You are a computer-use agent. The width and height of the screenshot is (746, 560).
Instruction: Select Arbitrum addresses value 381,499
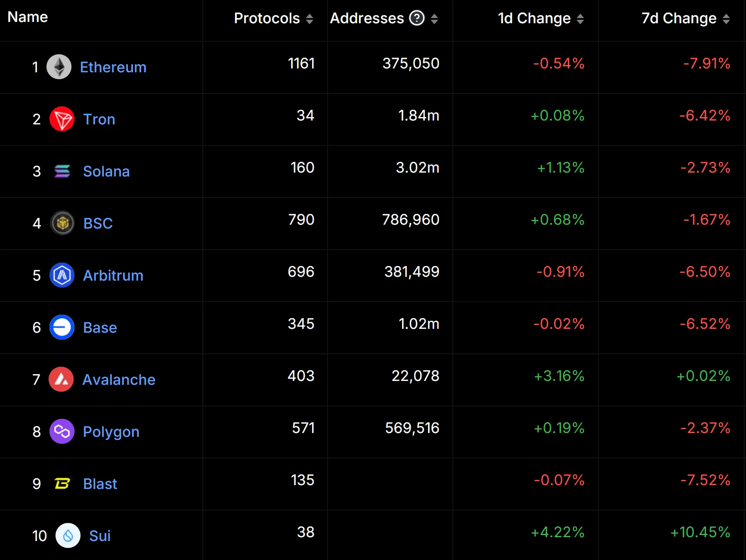point(412,272)
